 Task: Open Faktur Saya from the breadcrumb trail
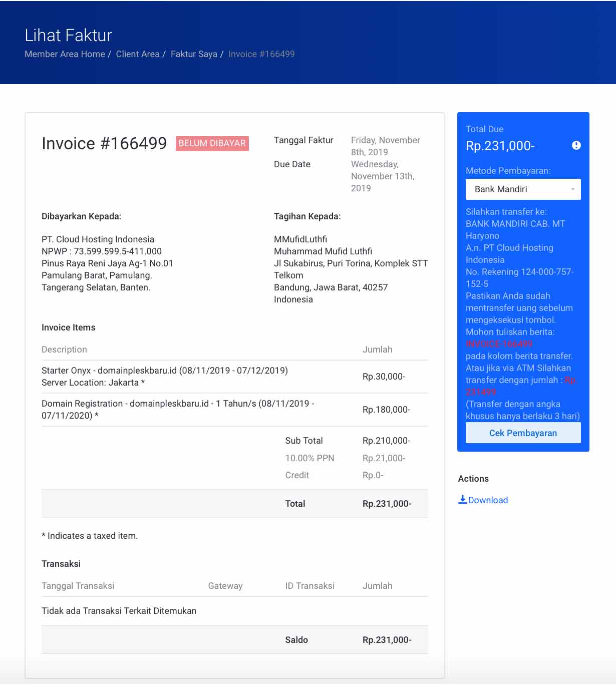click(x=194, y=54)
